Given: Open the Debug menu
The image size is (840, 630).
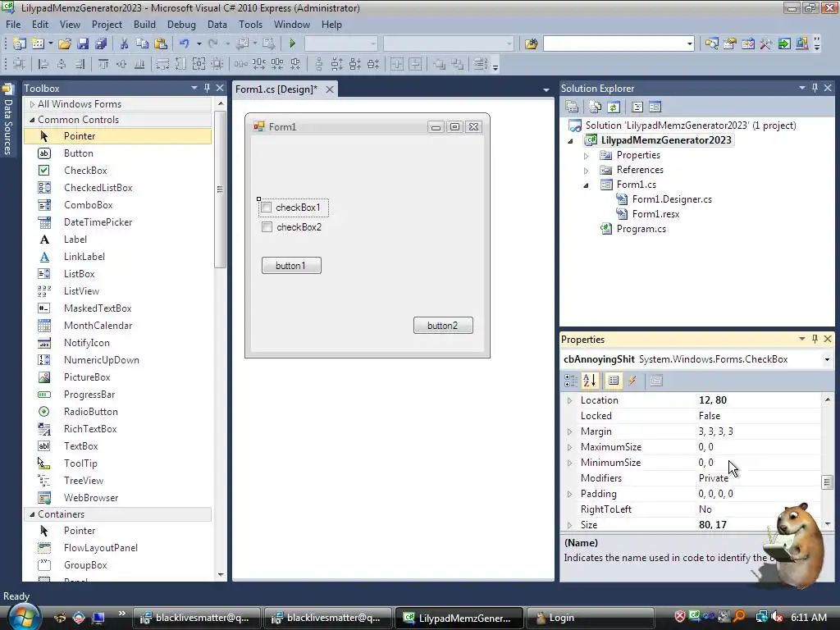Looking at the screenshot, I should [181, 25].
